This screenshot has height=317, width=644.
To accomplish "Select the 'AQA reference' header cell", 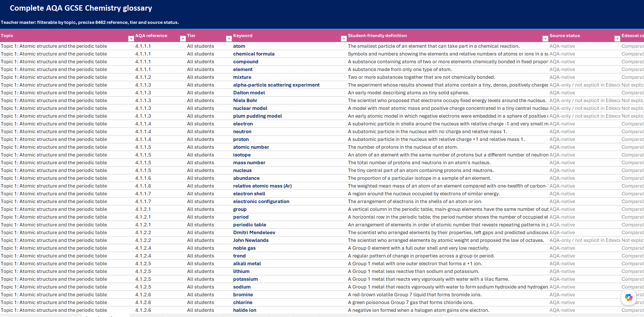I will [x=160, y=36].
